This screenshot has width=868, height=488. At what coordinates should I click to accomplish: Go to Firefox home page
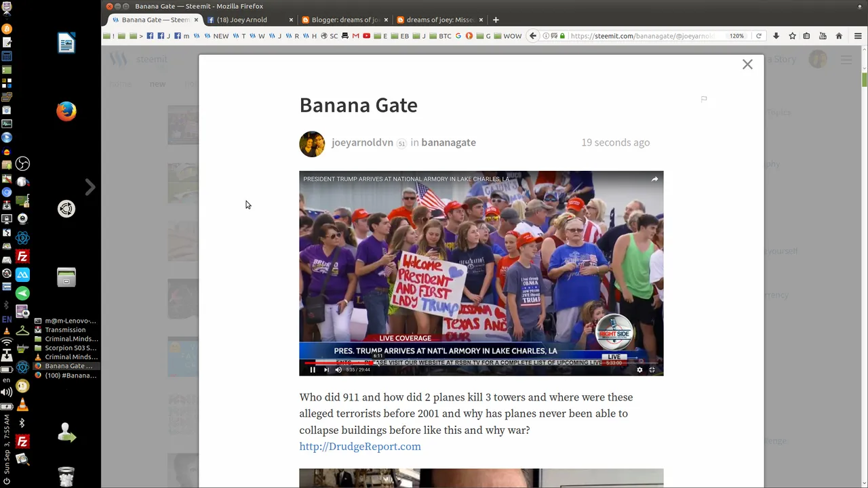(839, 36)
